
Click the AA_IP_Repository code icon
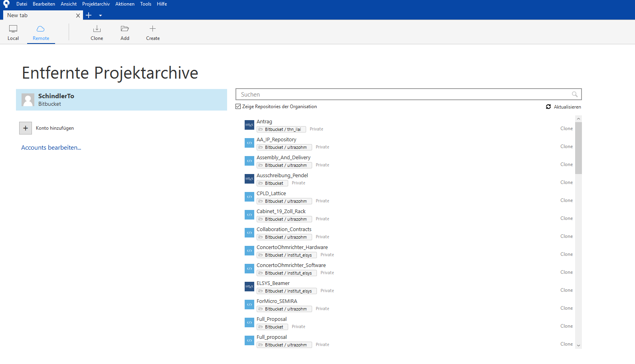pyautogui.click(x=249, y=143)
